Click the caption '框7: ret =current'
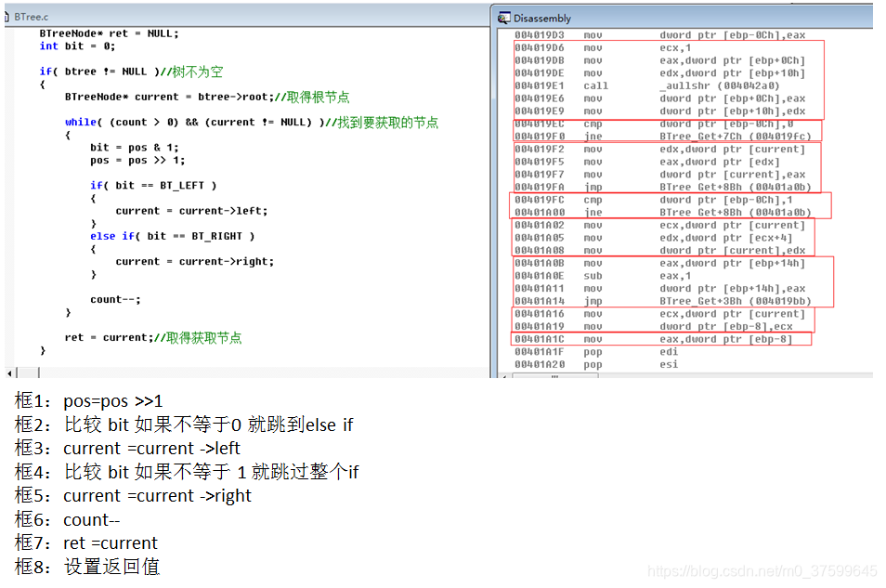 point(86,543)
